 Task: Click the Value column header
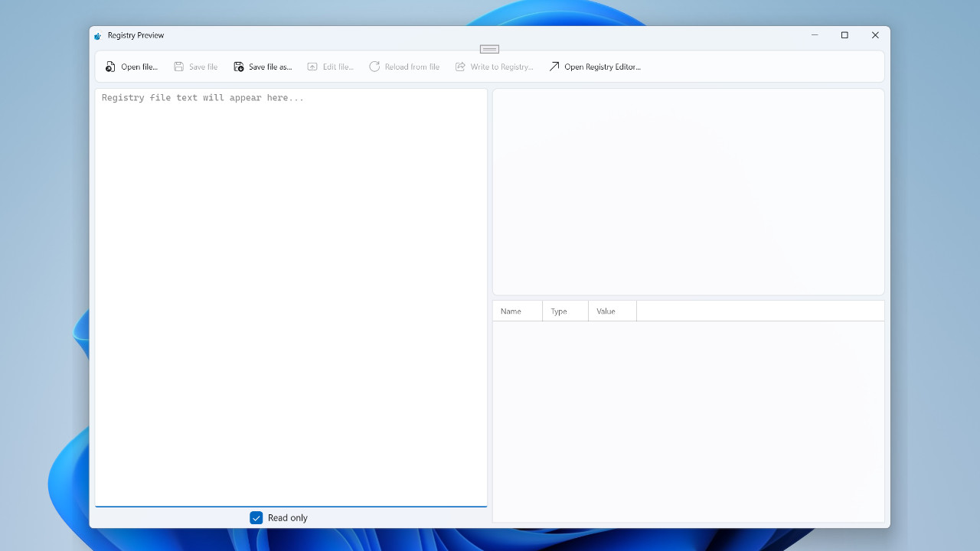[606, 311]
